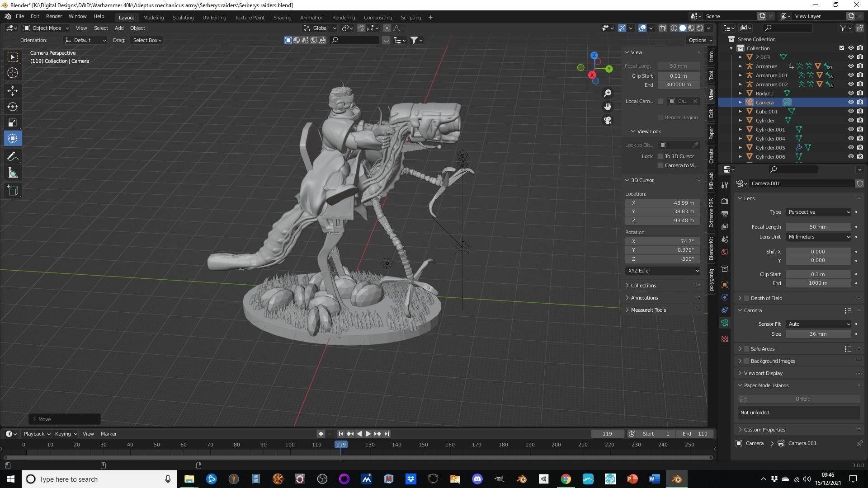Expand the Move operator panel
868x488 pixels.
point(65,419)
